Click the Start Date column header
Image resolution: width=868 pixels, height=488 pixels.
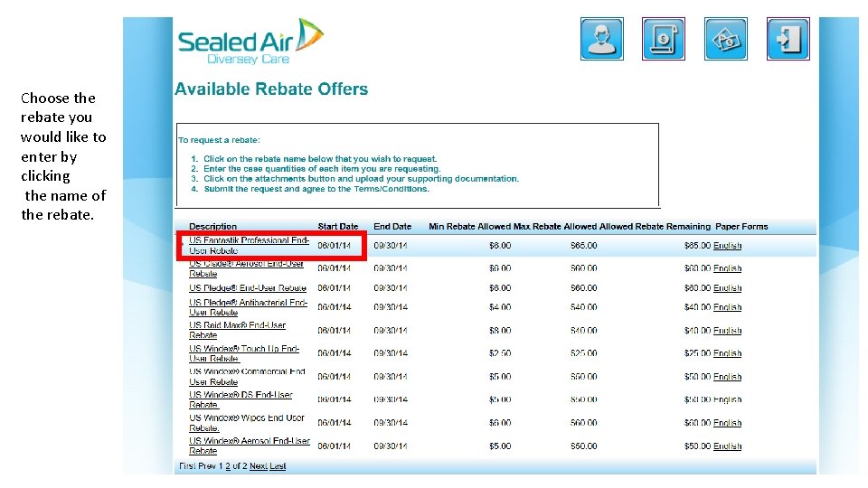337,226
